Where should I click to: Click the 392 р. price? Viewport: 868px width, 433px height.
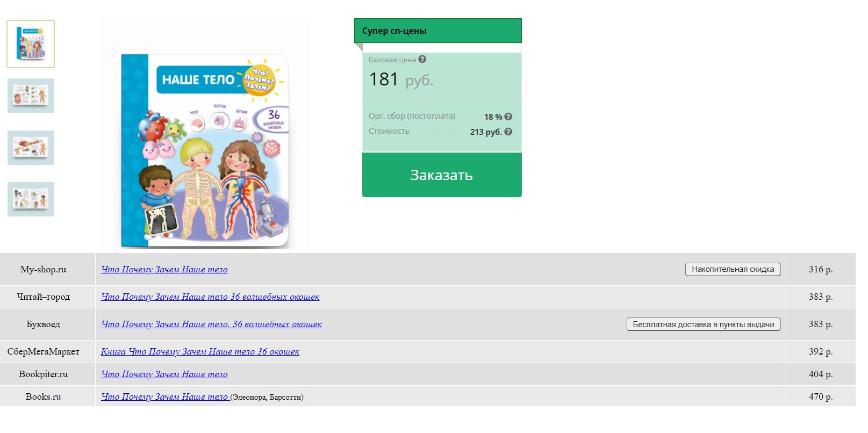(821, 352)
